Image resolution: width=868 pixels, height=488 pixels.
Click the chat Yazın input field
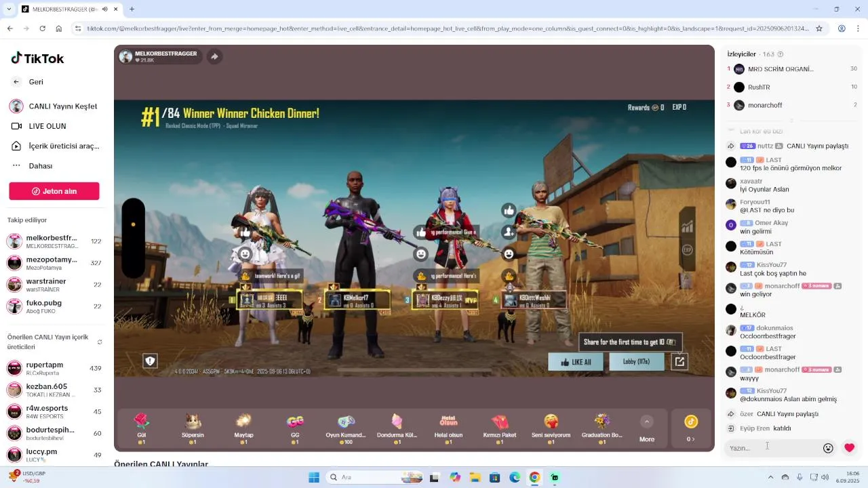(772, 448)
